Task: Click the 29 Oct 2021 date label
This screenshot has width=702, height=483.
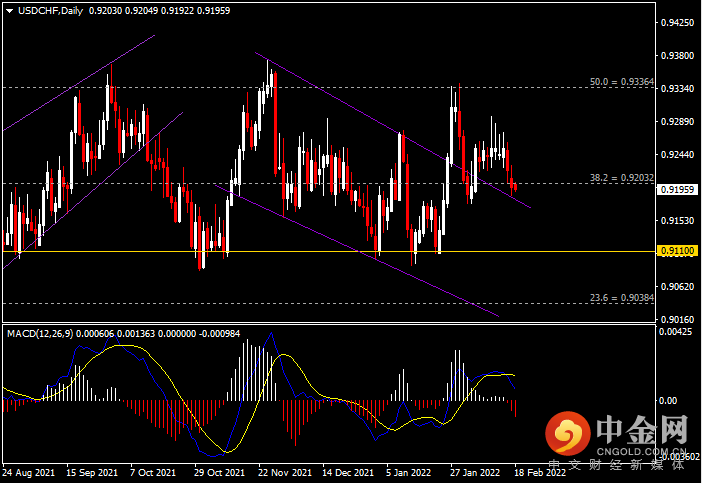Action: click(x=219, y=473)
